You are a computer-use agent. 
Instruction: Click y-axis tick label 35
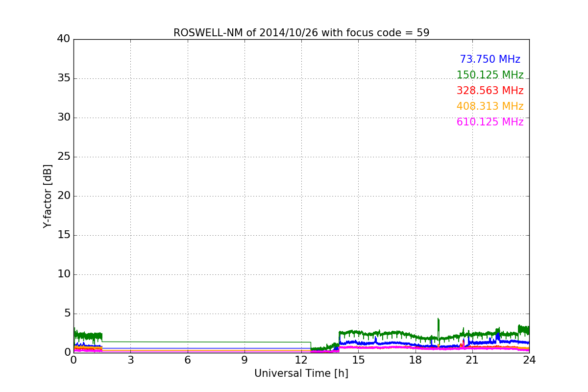click(x=64, y=78)
